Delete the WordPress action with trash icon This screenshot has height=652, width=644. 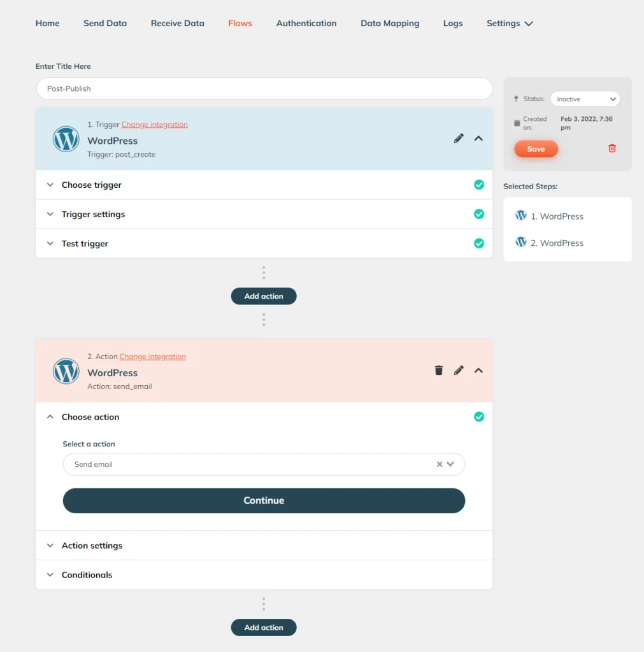[x=438, y=370]
